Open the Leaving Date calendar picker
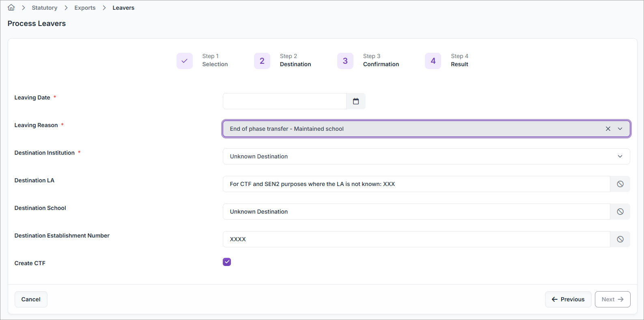Screen dimensions: 644x320 click(356, 101)
